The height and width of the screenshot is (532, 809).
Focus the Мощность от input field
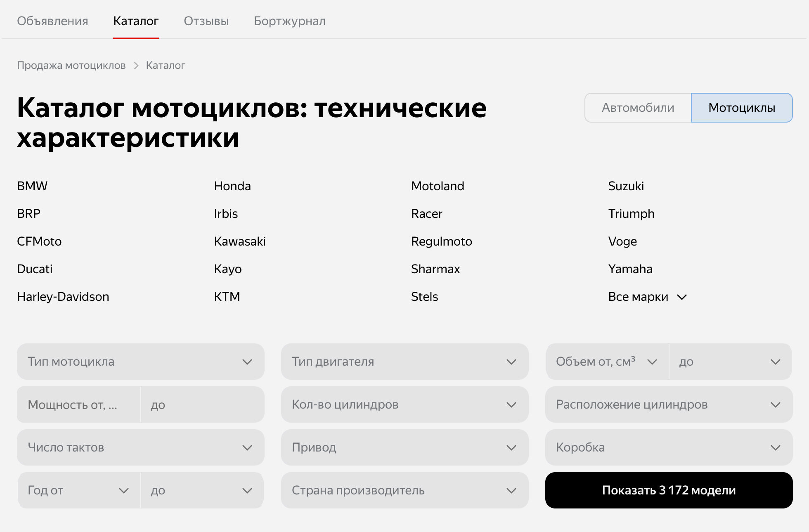[x=79, y=404]
